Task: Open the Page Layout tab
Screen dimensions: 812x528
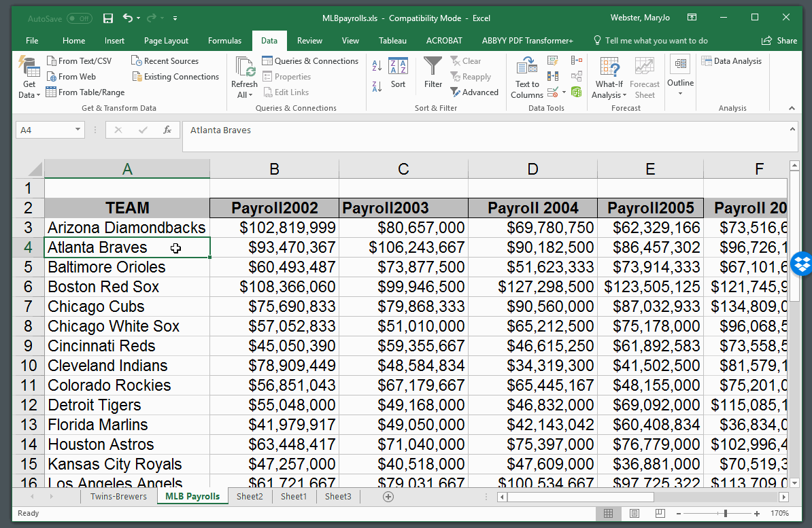Action: tap(166, 40)
